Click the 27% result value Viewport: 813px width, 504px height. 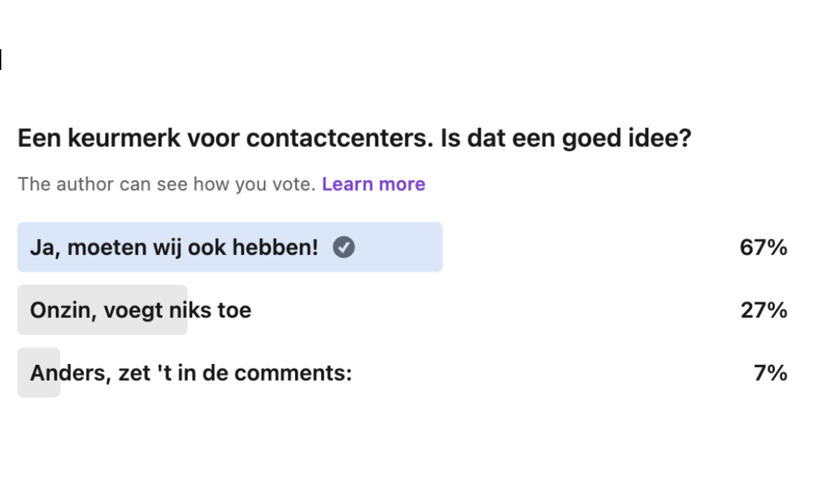(764, 310)
